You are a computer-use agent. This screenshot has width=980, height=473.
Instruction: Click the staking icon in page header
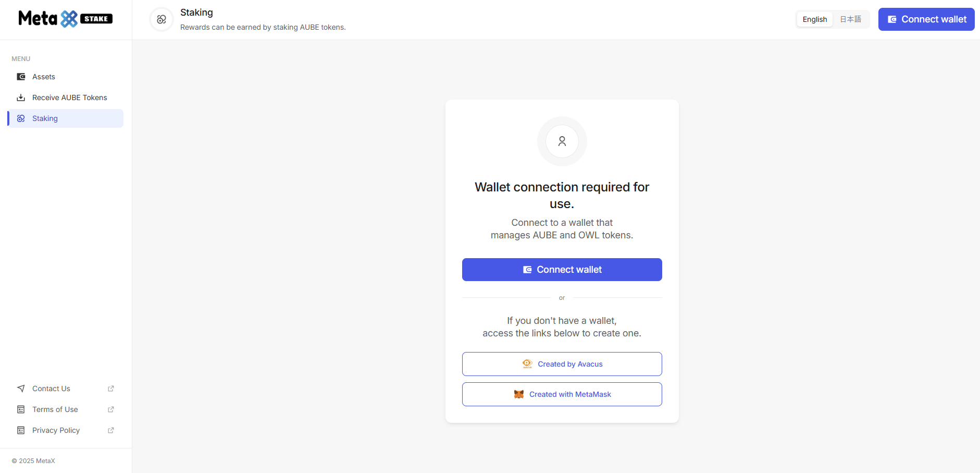[162, 19]
